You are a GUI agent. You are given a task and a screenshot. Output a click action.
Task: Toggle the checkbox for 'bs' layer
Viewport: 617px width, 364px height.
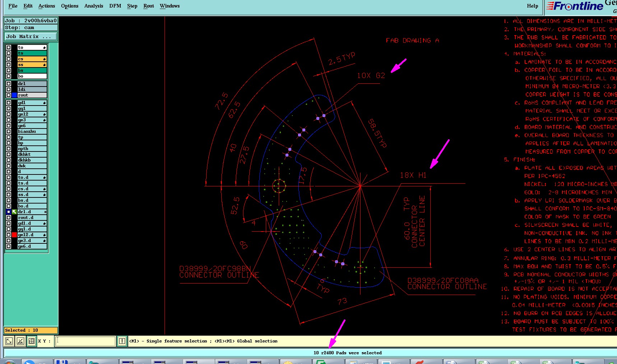click(9, 70)
